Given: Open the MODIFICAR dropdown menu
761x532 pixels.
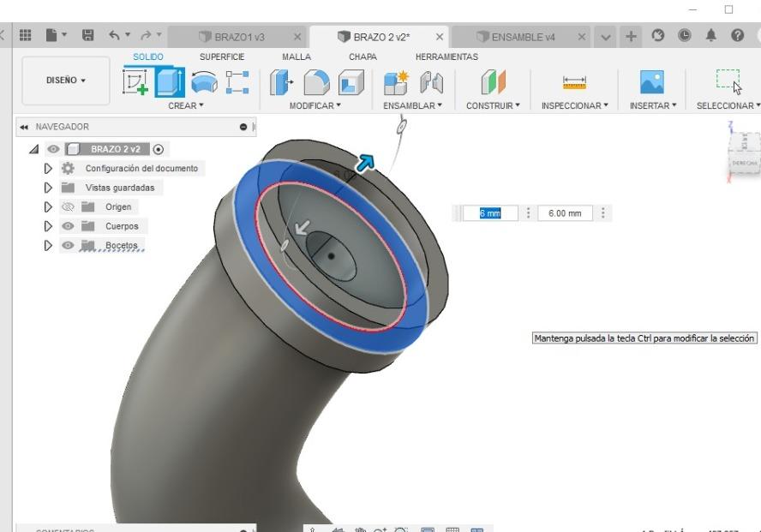Looking at the screenshot, I should click(315, 105).
